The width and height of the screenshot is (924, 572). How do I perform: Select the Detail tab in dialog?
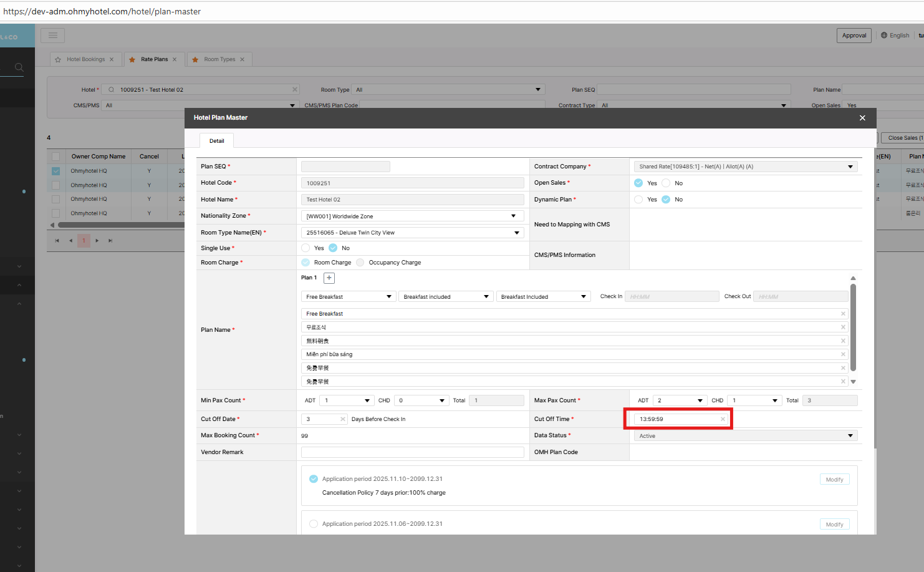pos(216,141)
